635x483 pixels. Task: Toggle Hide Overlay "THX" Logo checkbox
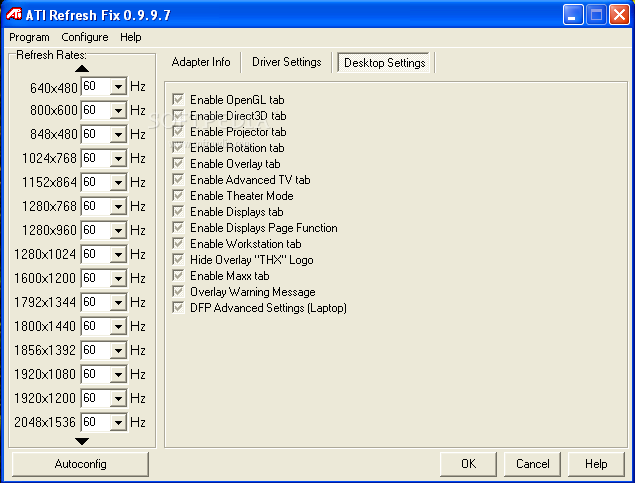(178, 259)
